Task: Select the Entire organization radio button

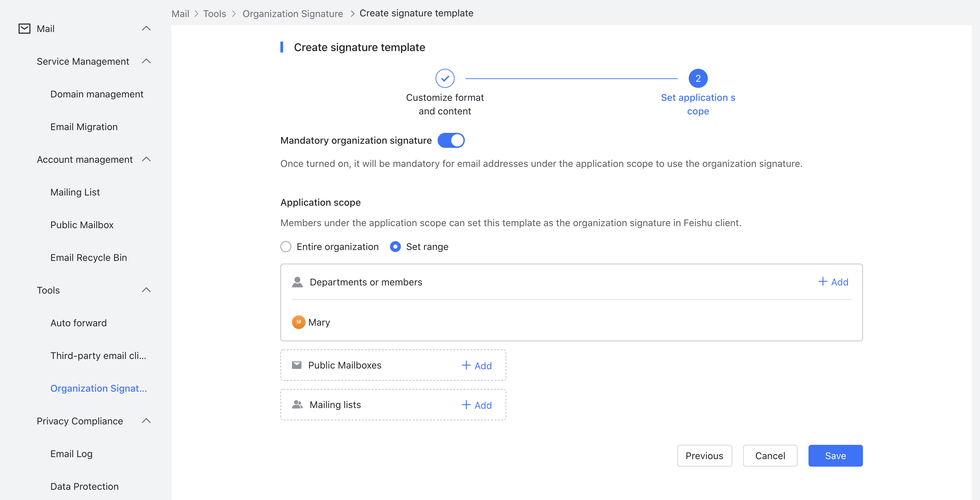Action: point(286,246)
